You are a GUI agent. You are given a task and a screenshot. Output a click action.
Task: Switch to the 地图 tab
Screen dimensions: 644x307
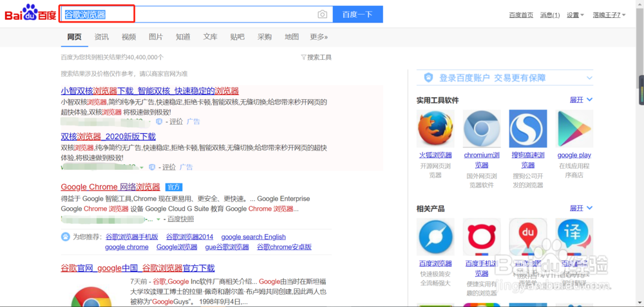click(x=292, y=37)
